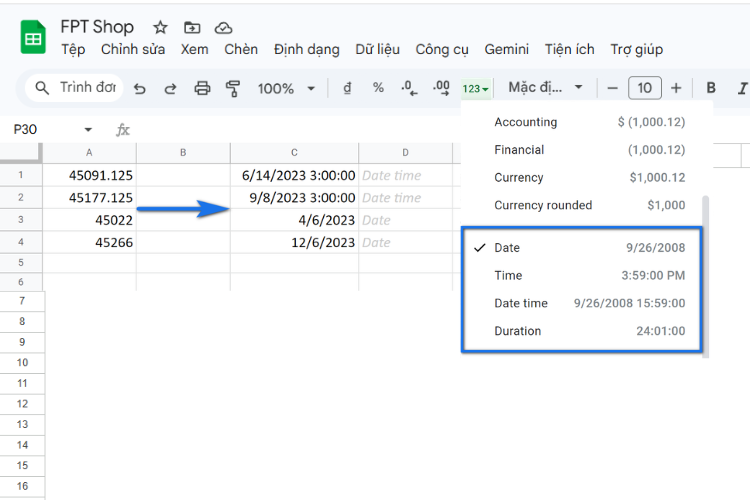Select the Duration format option
The height and width of the screenshot is (500, 750).
[582, 331]
